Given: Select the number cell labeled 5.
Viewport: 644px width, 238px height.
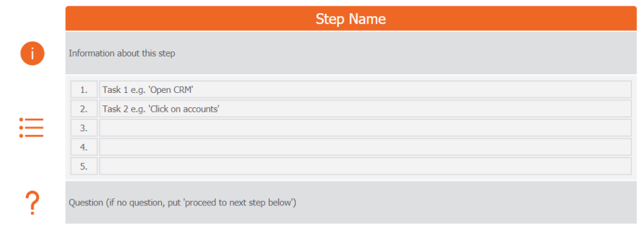Looking at the screenshot, I should (x=84, y=166).
